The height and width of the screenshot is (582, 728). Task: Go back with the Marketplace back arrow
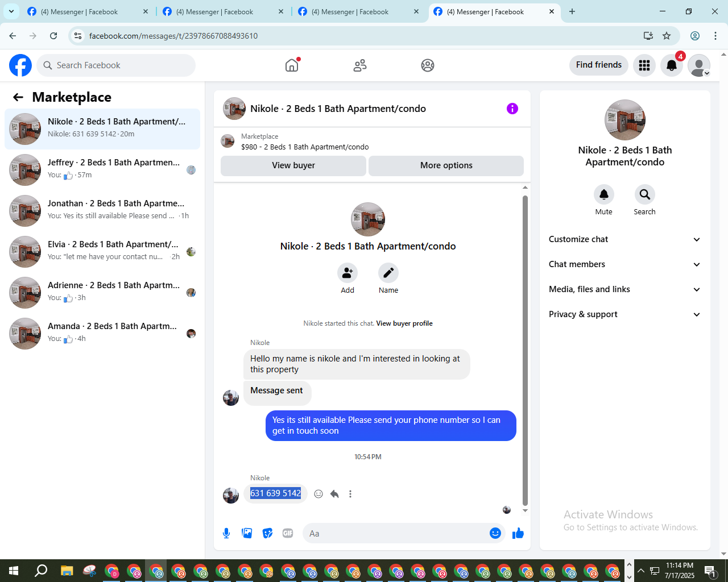18,97
